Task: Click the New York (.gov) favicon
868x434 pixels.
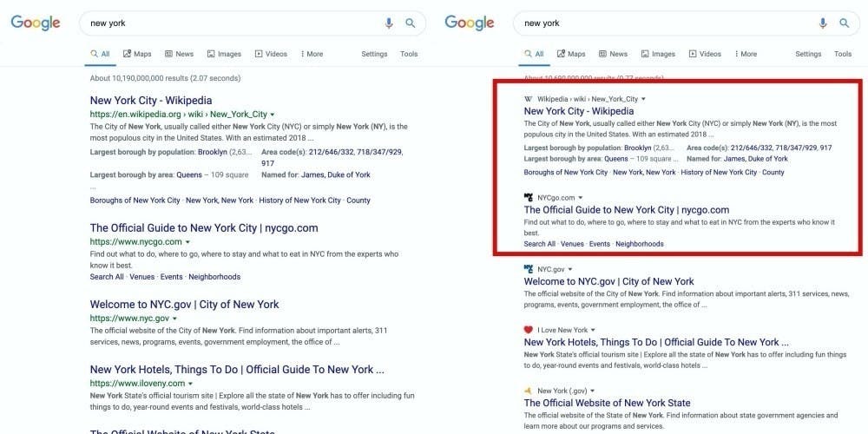Action: (x=528, y=391)
